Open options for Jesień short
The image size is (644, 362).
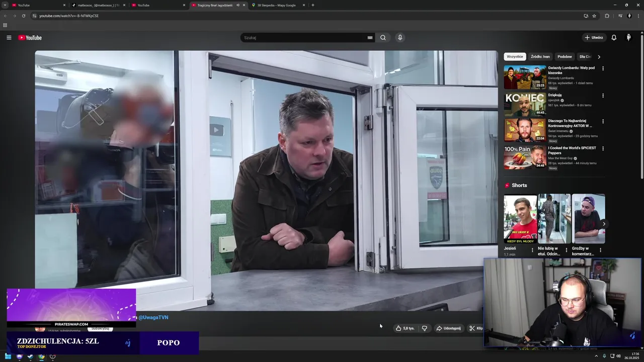(532, 250)
